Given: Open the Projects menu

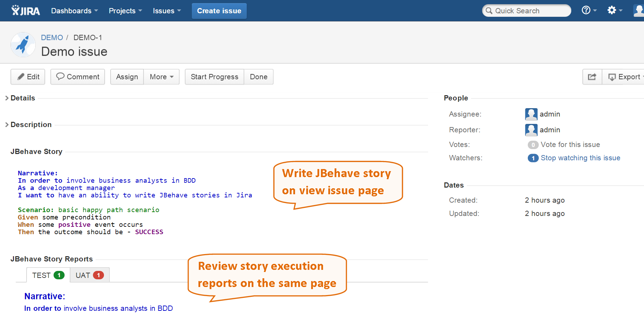Looking at the screenshot, I should [x=125, y=11].
